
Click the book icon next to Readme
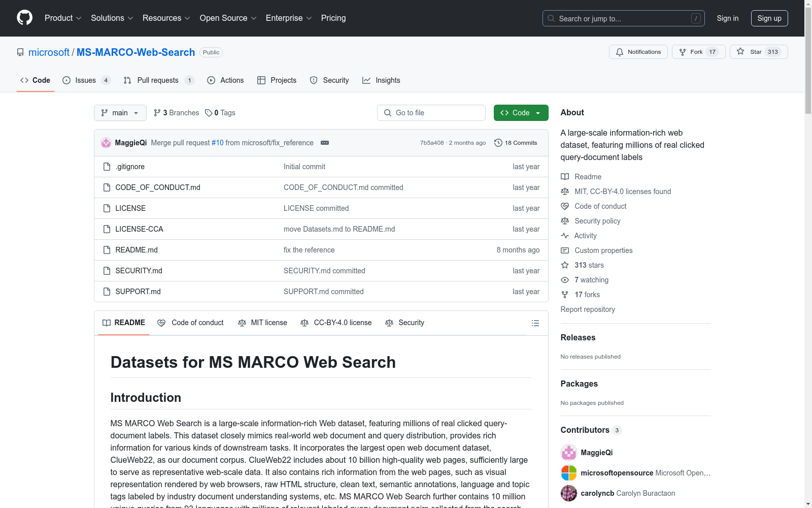pyautogui.click(x=565, y=177)
